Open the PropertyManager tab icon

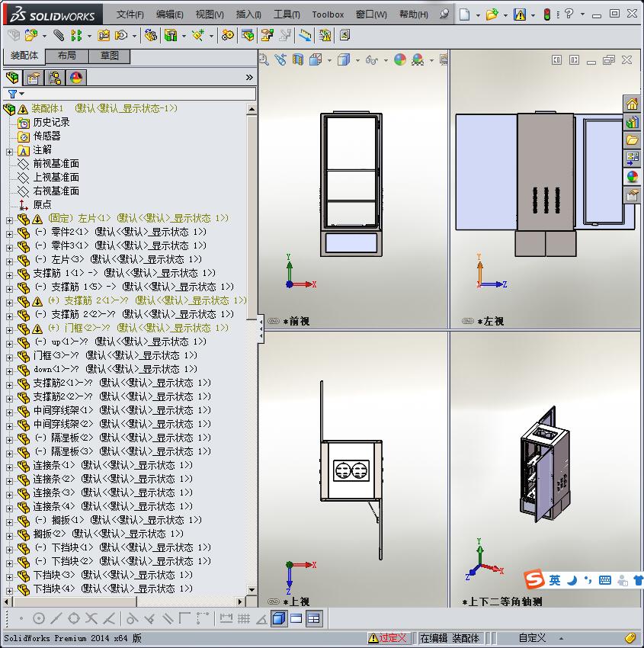tap(34, 78)
